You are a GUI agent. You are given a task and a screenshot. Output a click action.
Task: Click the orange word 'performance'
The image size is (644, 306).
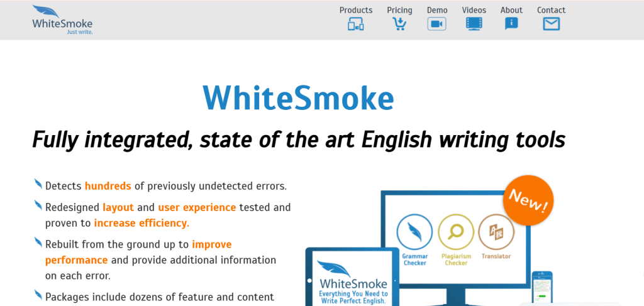(x=76, y=260)
